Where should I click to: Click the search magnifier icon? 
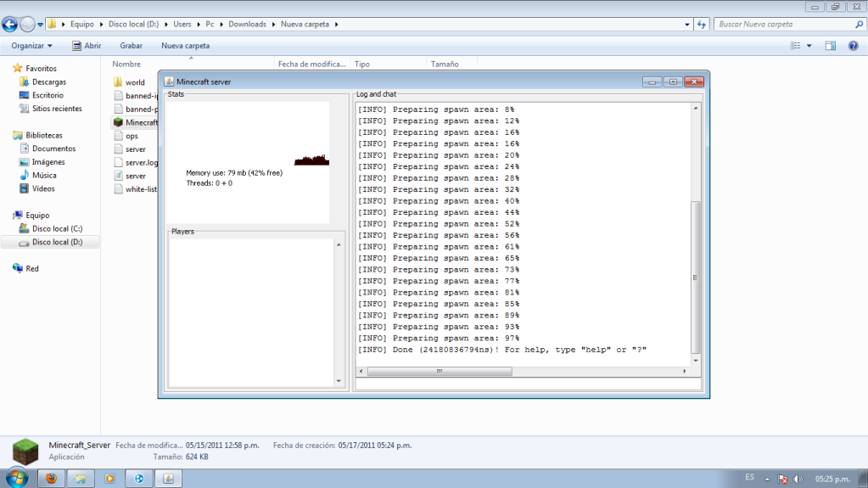[860, 25]
